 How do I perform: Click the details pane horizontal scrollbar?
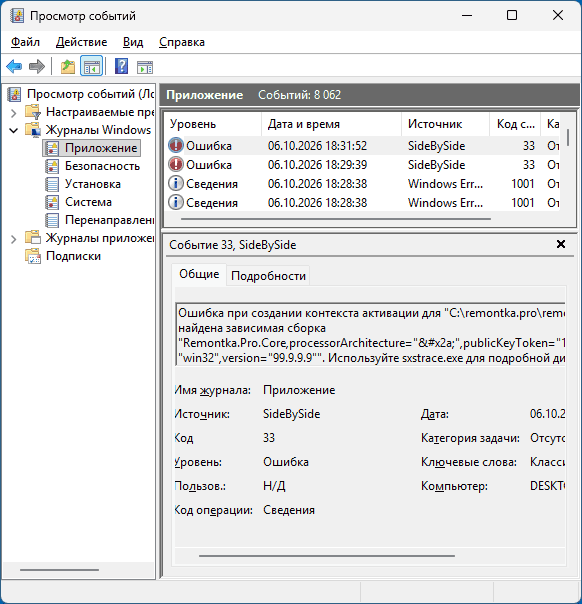click(327, 556)
